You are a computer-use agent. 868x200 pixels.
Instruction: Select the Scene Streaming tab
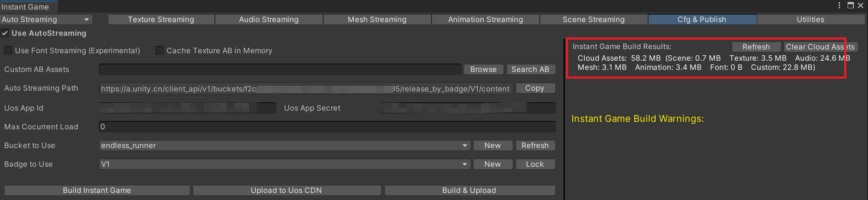[594, 20]
